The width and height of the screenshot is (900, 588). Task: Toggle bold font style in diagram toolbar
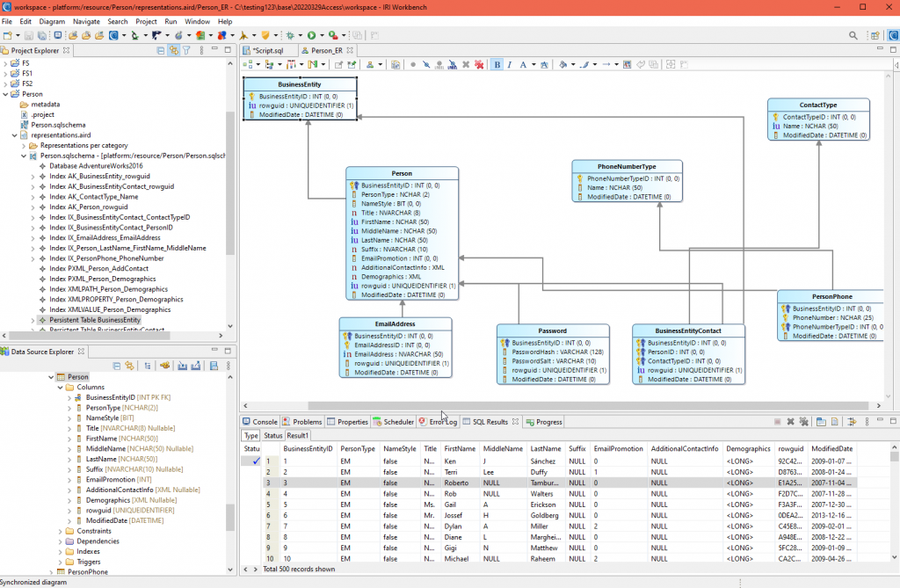pyautogui.click(x=497, y=64)
